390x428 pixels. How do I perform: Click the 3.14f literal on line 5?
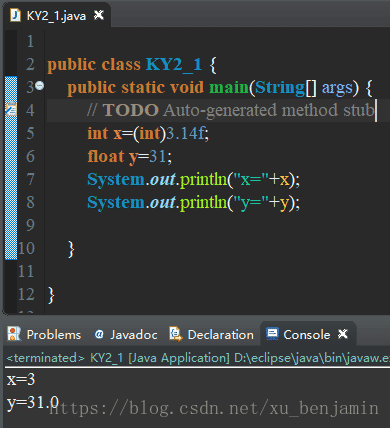pos(185,133)
